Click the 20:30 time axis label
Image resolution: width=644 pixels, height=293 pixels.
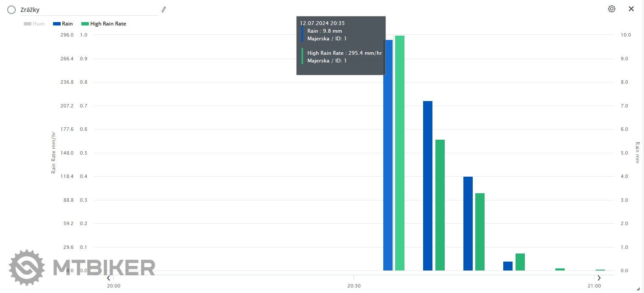pos(354,286)
